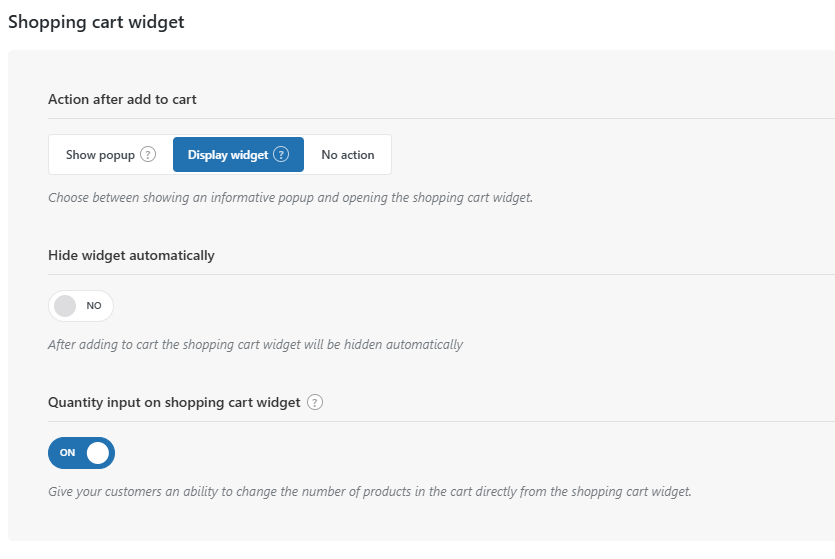Select the No action option
Image resolution: width=835 pixels, height=559 pixels.
point(348,154)
